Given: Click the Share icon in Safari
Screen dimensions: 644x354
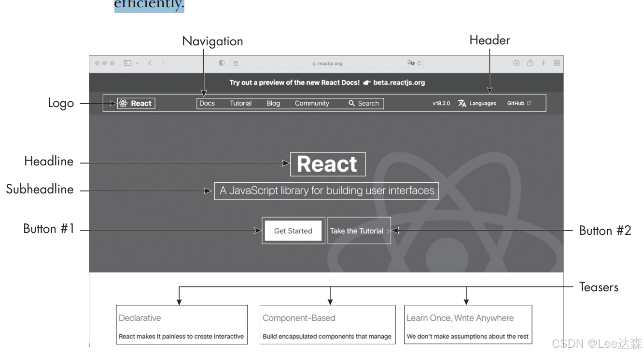Looking at the screenshot, I should point(530,63).
